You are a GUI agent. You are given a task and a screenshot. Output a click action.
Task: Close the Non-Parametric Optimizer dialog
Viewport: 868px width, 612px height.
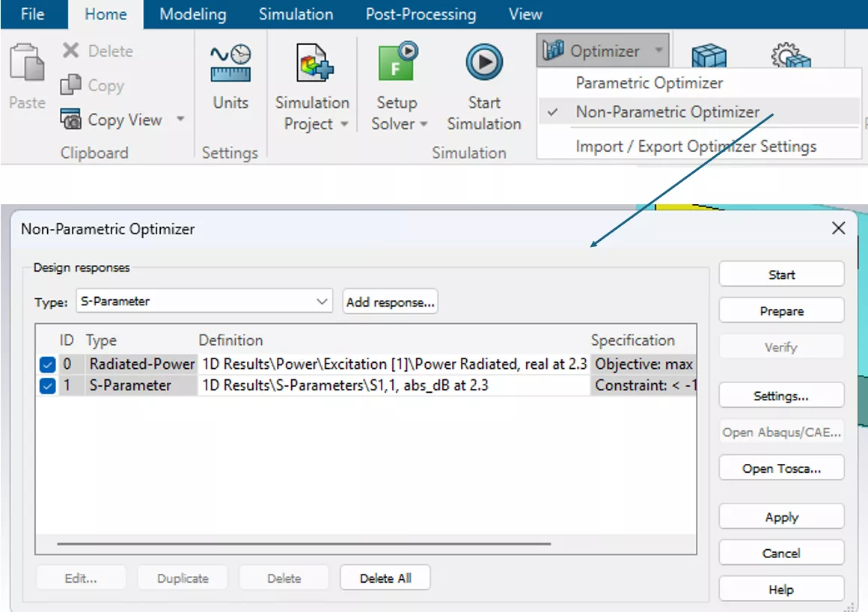click(839, 229)
